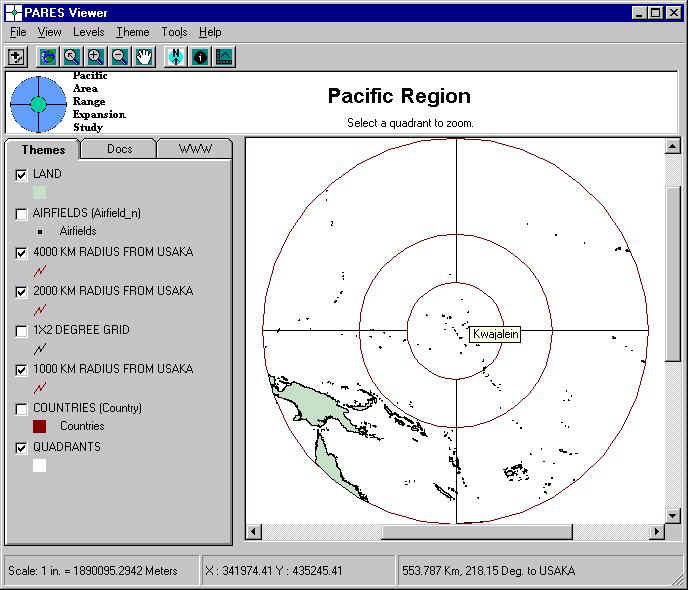The height and width of the screenshot is (590, 688).
Task: Click the add theme plus icon
Action: coord(17,57)
